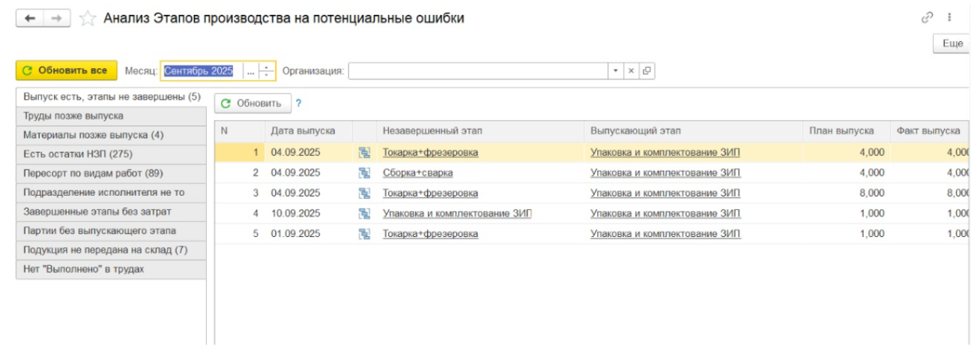Open Токарка+фрезеровка link in row 3
Image resolution: width=980 pixels, height=363 pixels.
click(x=430, y=193)
